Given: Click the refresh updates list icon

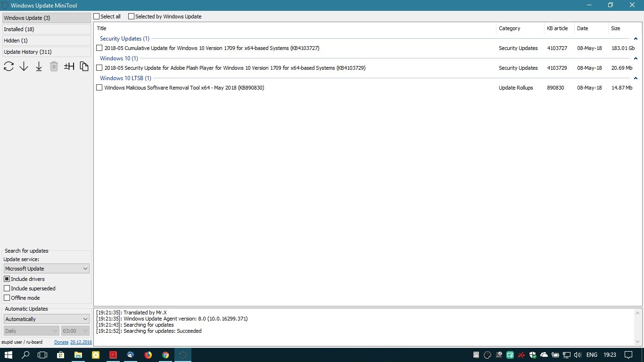Looking at the screenshot, I should [8, 66].
